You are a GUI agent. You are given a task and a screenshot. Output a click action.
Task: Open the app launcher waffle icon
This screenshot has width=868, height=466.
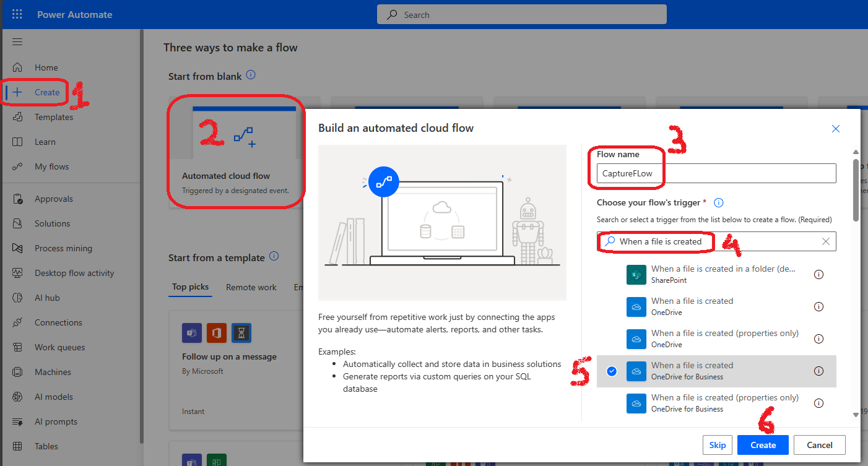coord(17,15)
